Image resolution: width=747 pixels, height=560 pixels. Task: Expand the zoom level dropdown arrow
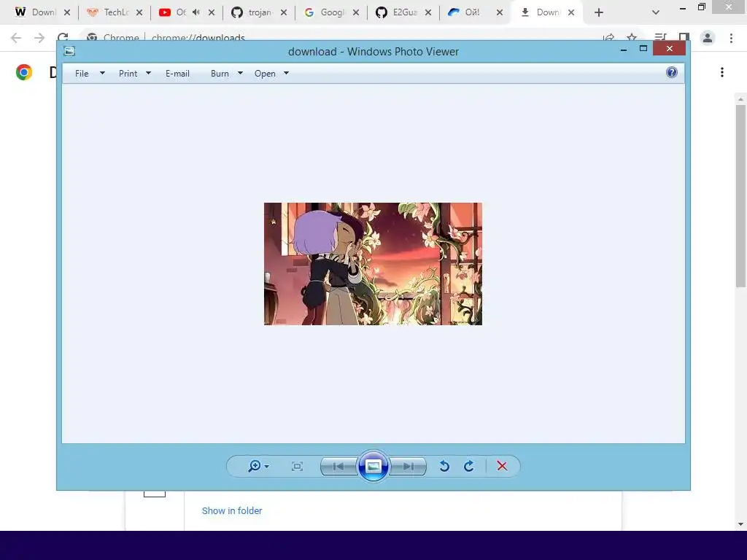pyautogui.click(x=267, y=466)
